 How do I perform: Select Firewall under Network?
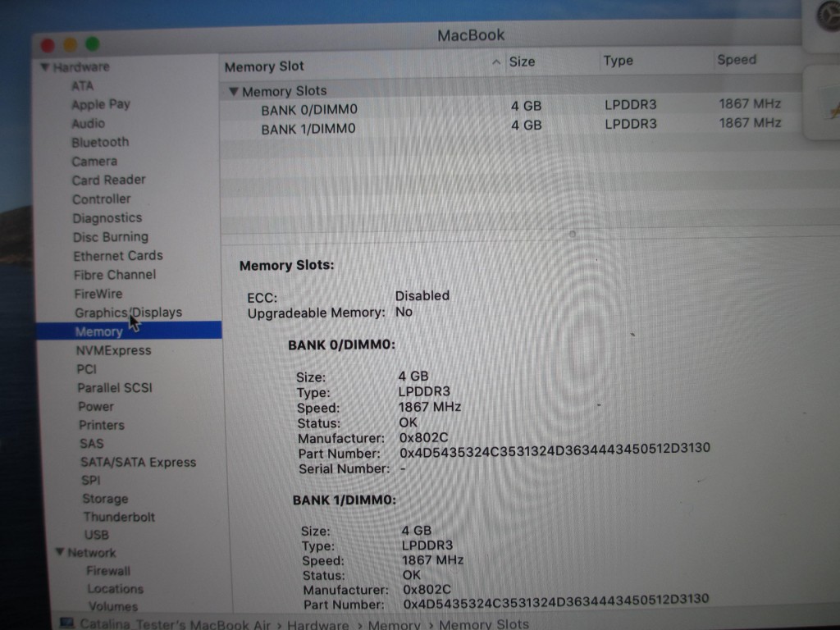[x=108, y=571]
